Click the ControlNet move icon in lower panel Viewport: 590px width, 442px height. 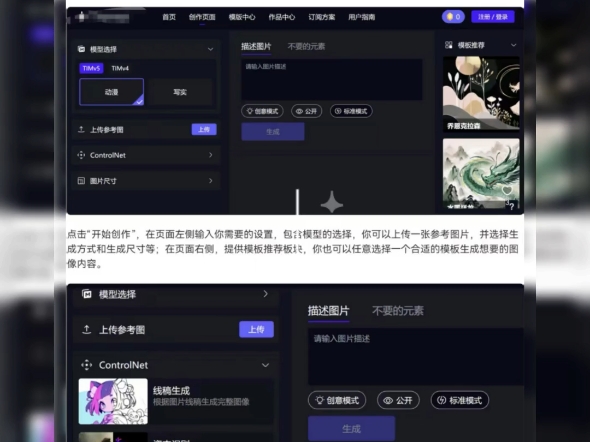[87, 365]
